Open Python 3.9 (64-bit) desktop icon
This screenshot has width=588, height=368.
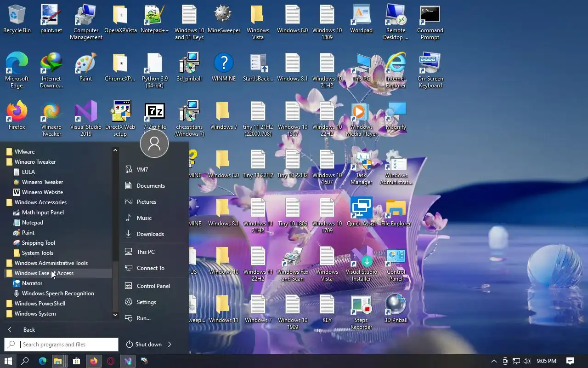click(x=154, y=70)
